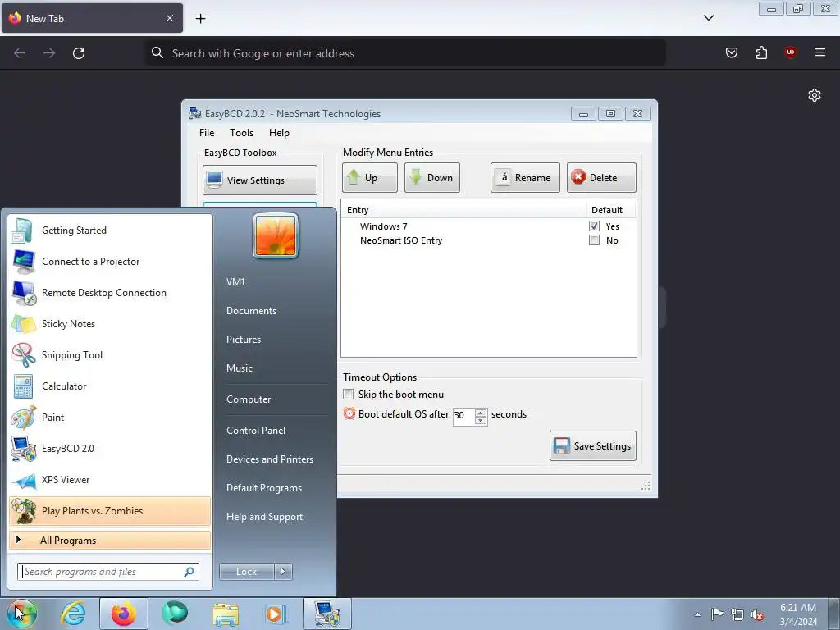Increase boot timeout seconds spinner

(481, 412)
